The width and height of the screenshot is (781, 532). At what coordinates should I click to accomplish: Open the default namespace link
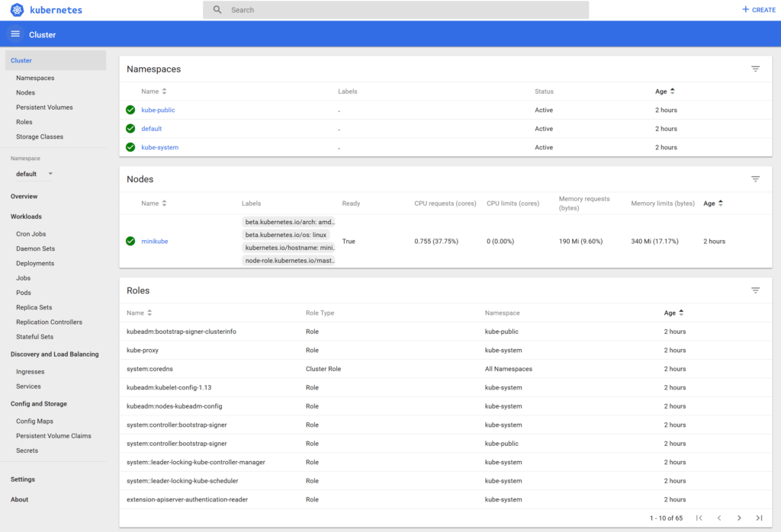click(152, 128)
